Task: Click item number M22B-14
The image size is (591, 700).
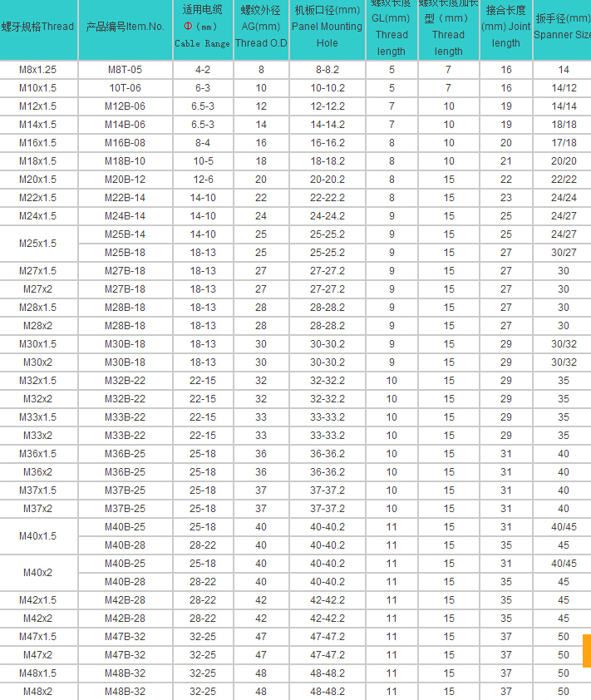Action: tap(125, 198)
